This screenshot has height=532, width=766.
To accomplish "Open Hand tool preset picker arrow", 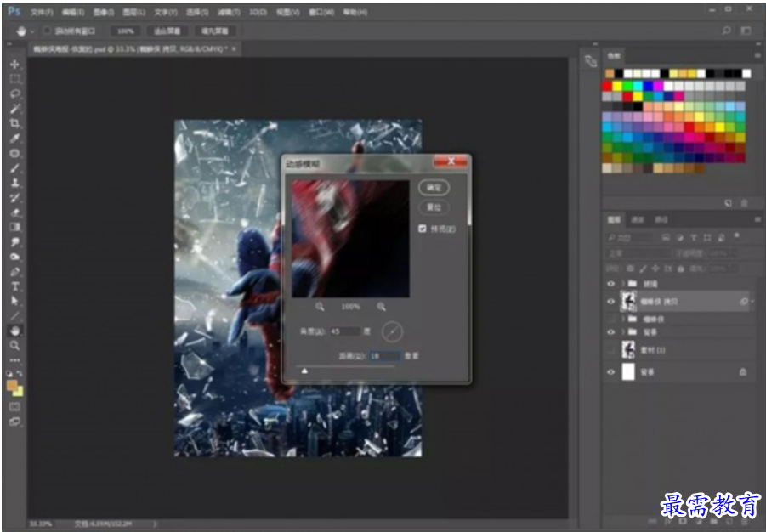I will tap(32, 31).
